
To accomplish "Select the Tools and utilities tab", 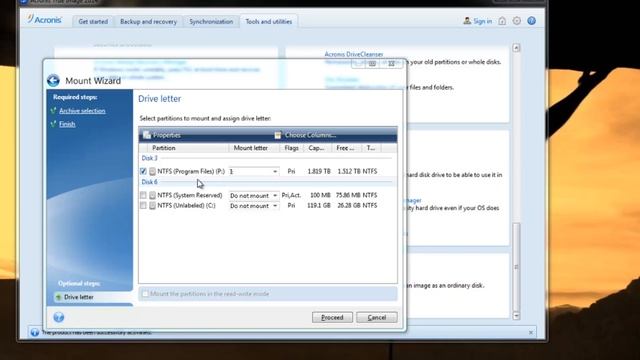I will [269, 22].
